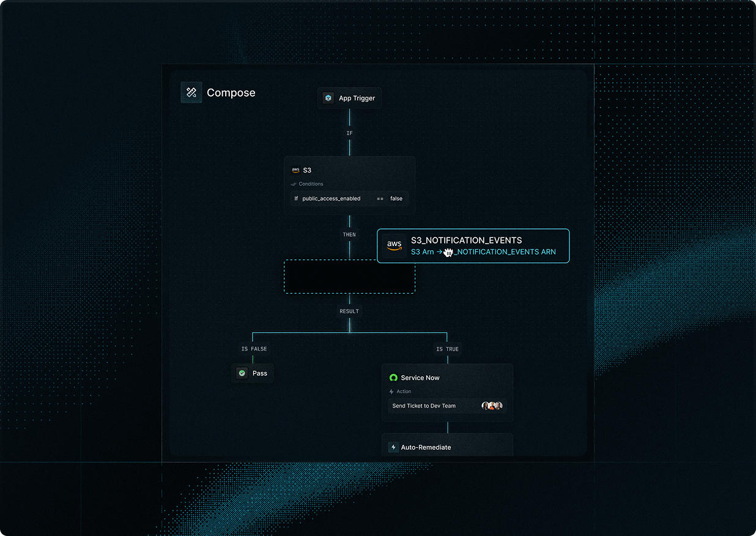
Task: Select the IS FALSE branch label
Action: (254, 349)
